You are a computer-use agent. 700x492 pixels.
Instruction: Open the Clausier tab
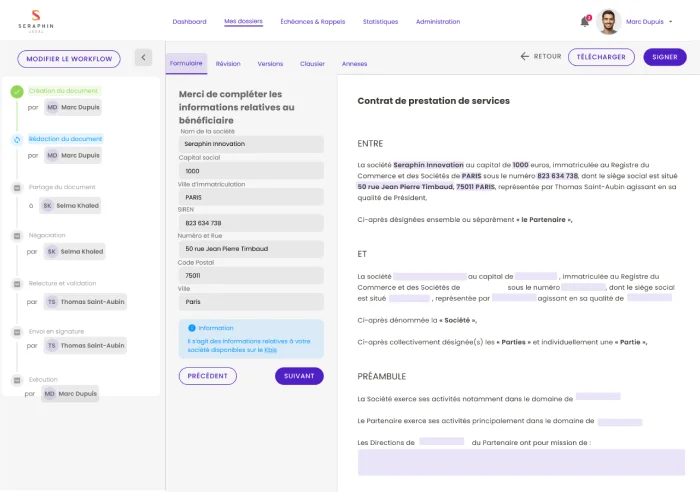point(312,64)
